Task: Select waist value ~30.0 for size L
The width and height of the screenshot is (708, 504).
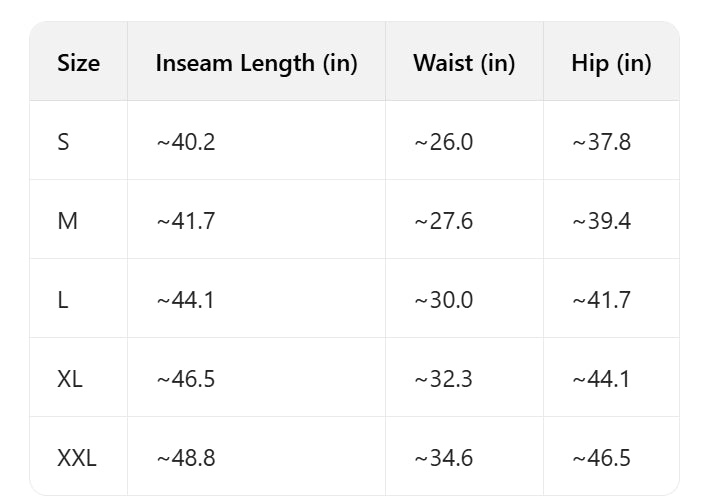Action: [x=443, y=300]
